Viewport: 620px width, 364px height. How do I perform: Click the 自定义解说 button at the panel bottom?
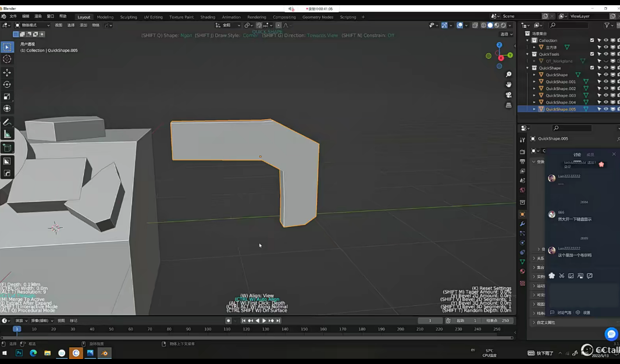click(546, 322)
